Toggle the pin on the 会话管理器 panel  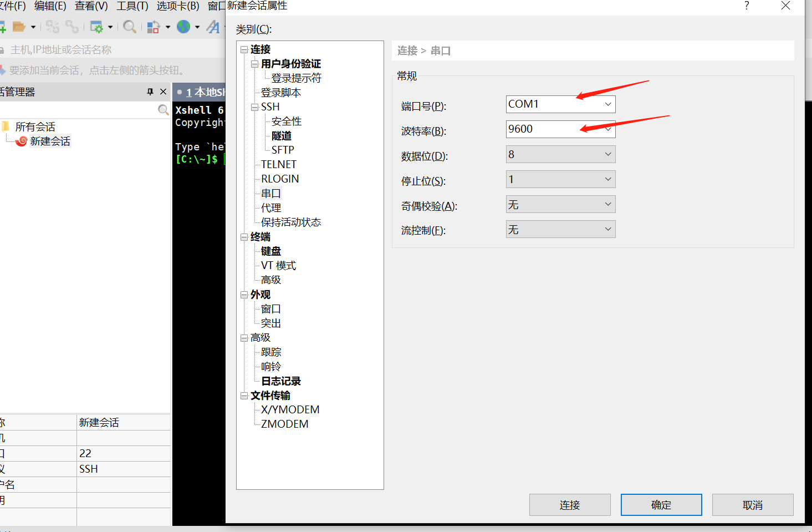(x=149, y=92)
